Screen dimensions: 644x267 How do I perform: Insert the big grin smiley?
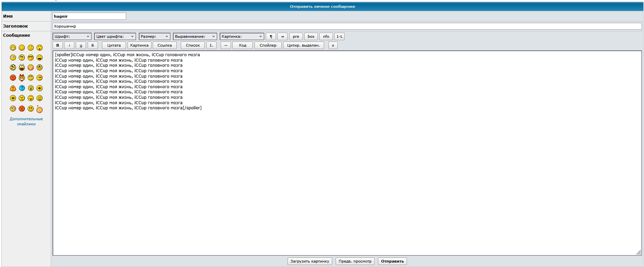13,48
